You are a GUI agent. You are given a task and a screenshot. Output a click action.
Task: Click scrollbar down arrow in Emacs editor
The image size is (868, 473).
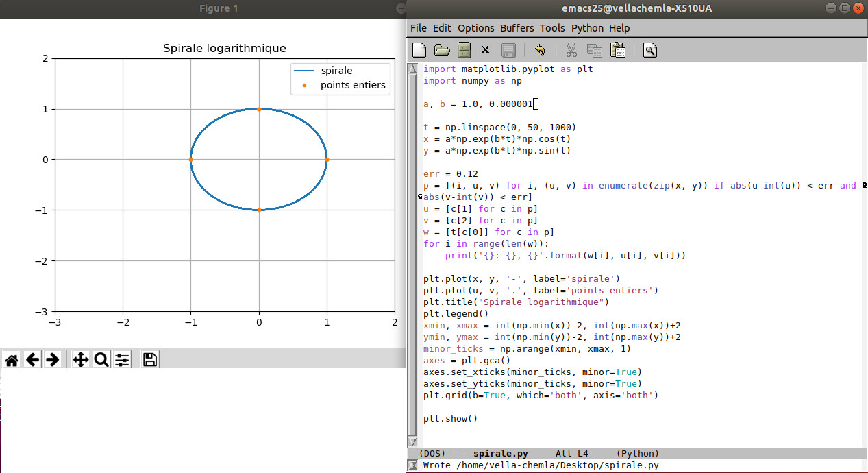pos(412,441)
